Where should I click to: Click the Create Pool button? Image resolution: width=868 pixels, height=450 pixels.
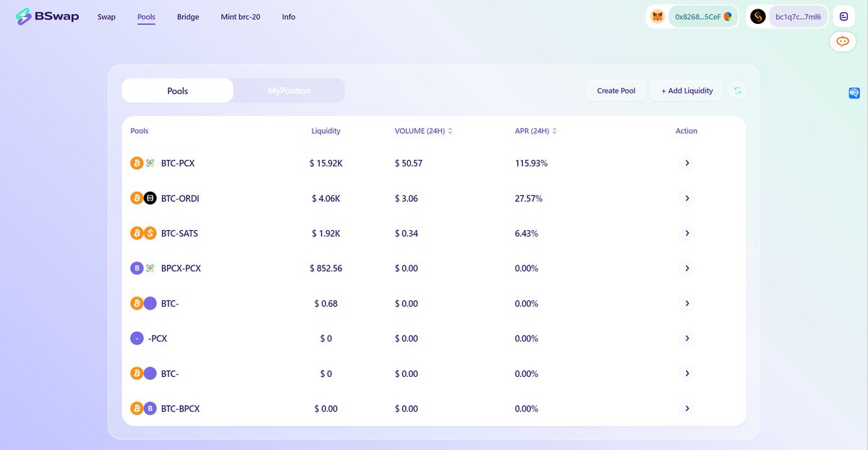616,90
